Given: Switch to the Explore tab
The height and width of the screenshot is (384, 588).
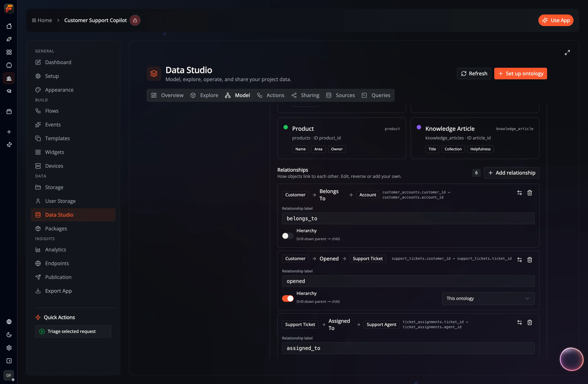Looking at the screenshot, I should [x=204, y=95].
